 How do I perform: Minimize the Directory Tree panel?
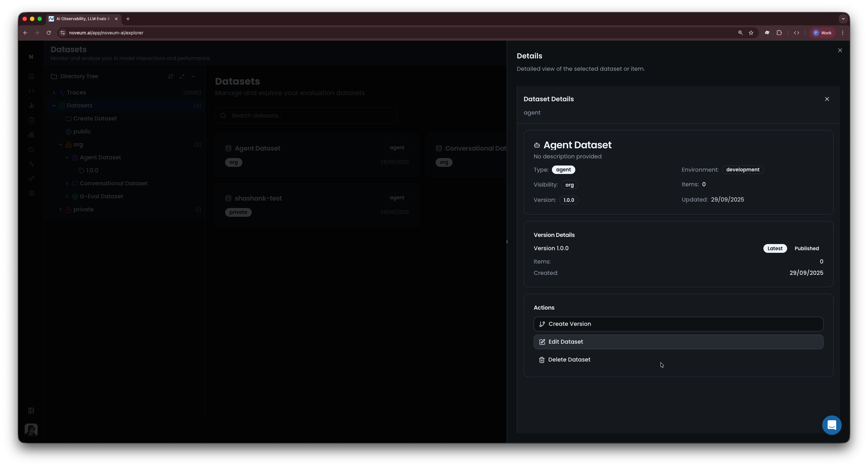[193, 77]
